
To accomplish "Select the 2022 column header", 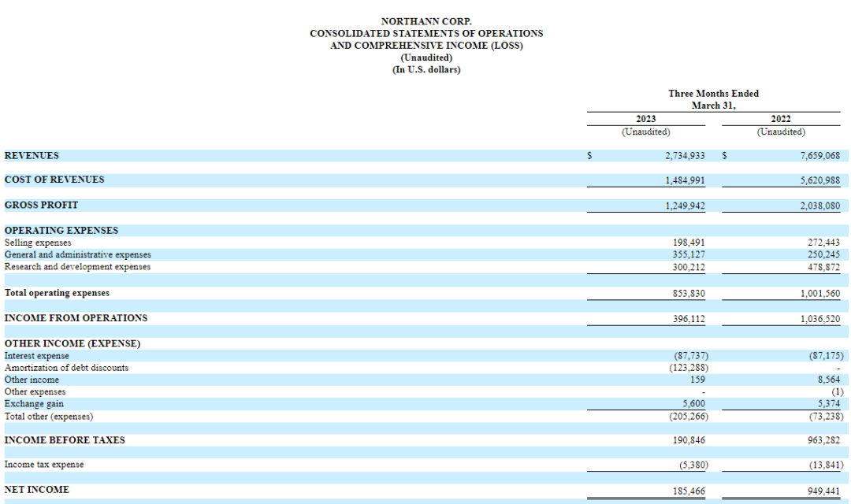I will click(x=781, y=119).
